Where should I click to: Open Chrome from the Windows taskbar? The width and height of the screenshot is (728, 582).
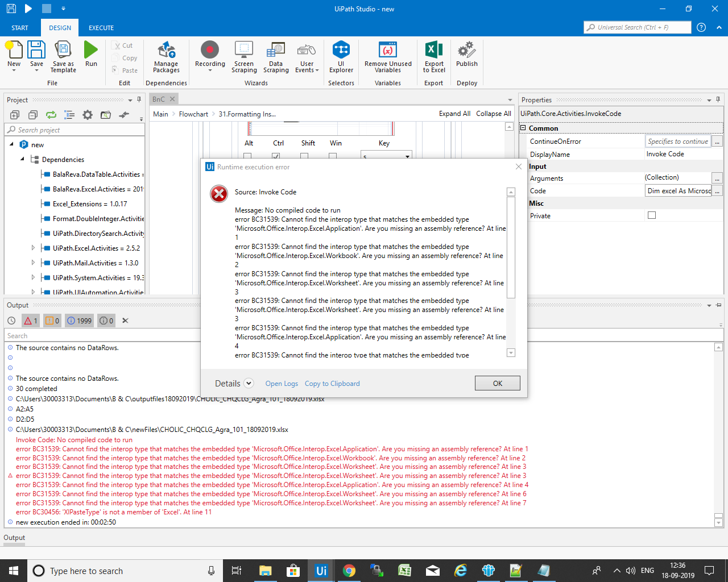349,571
